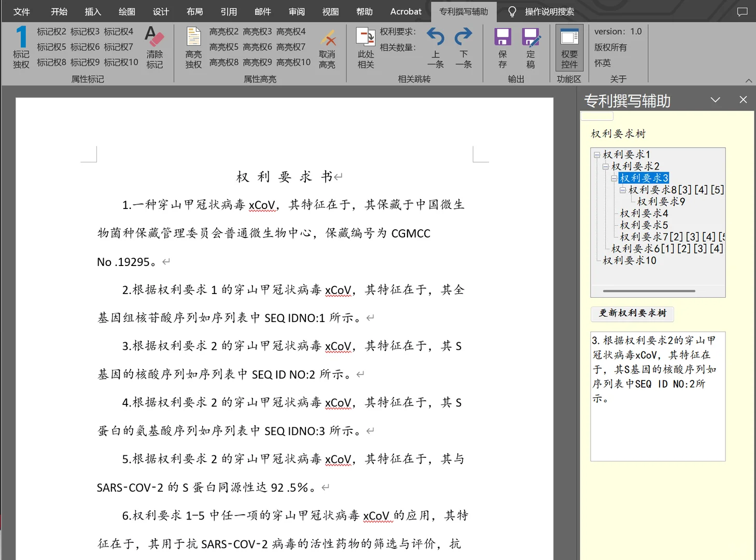Collapse the 权利要求1 tree node

pos(597,155)
